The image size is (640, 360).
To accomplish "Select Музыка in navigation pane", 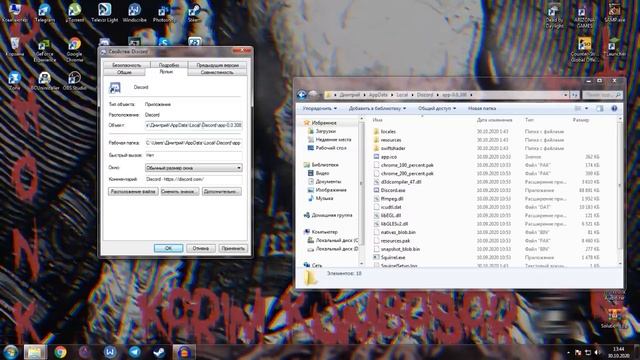I will 324,198.
